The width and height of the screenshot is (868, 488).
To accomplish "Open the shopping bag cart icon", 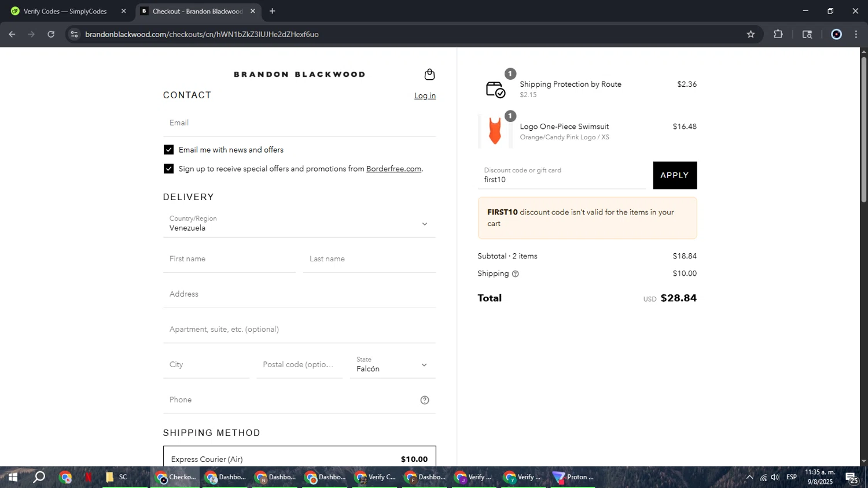I will [x=429, y=74].
